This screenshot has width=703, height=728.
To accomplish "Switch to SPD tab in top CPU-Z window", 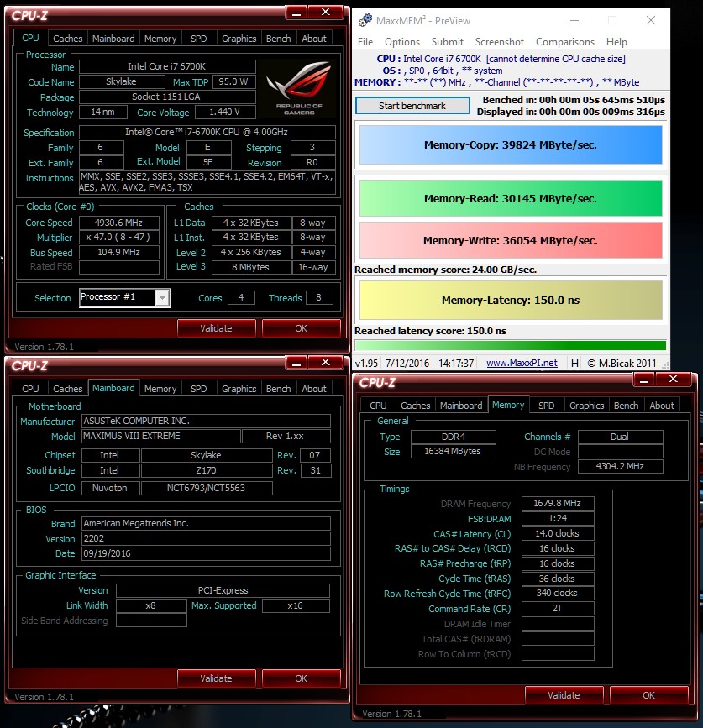I will click(x=199, y=39).
